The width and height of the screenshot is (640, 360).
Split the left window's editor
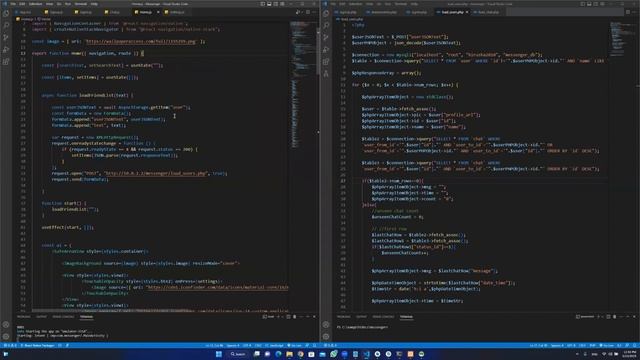(x=308, y=12)
